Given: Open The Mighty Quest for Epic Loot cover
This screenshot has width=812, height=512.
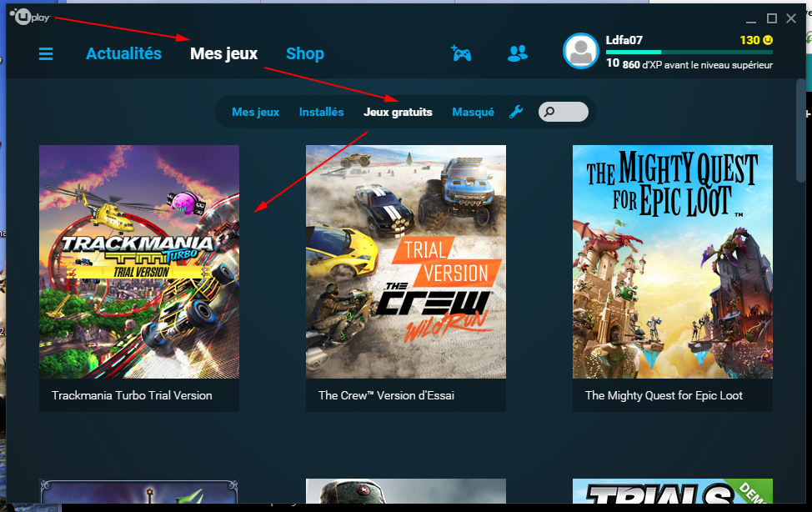Looking at the screenshot, I should [x=673, y=262].
